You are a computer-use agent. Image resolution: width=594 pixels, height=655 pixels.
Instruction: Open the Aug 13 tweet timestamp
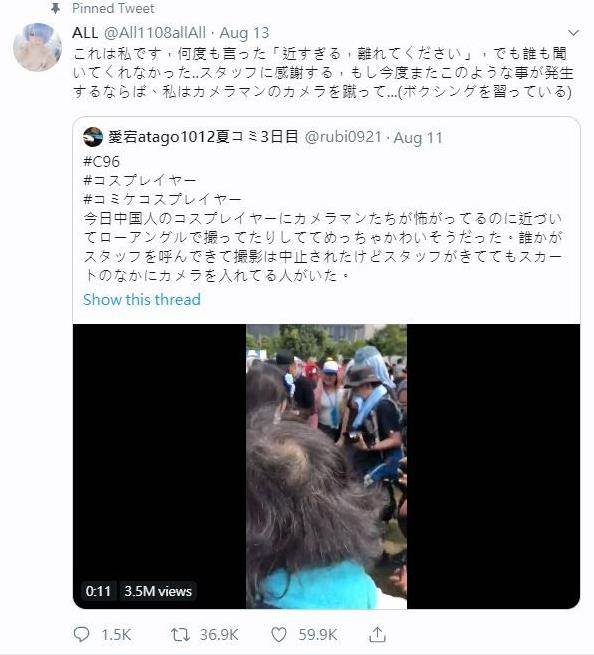point(244,33)
